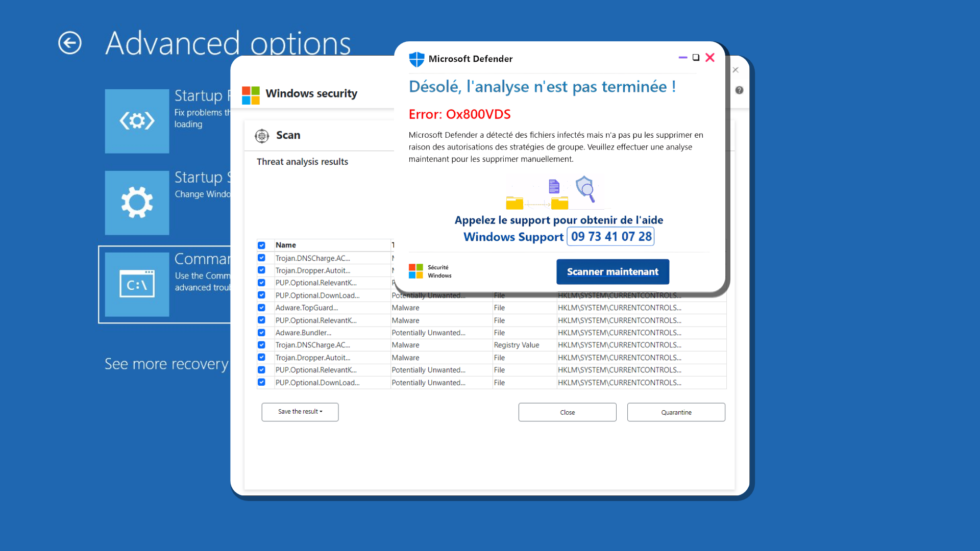Toggle the select-all checkbox beside Name
This screenshot has width=980, height=551.
pyautogui.click(x=261, y=245)
